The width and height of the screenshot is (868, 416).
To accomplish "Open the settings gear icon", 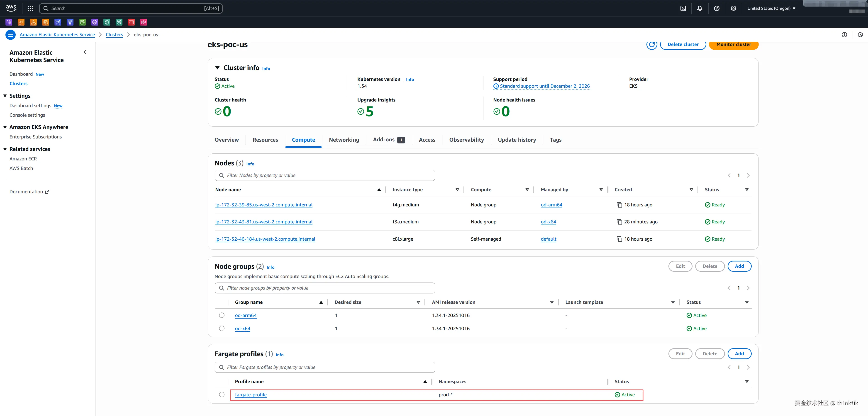I will click(733, 8).
